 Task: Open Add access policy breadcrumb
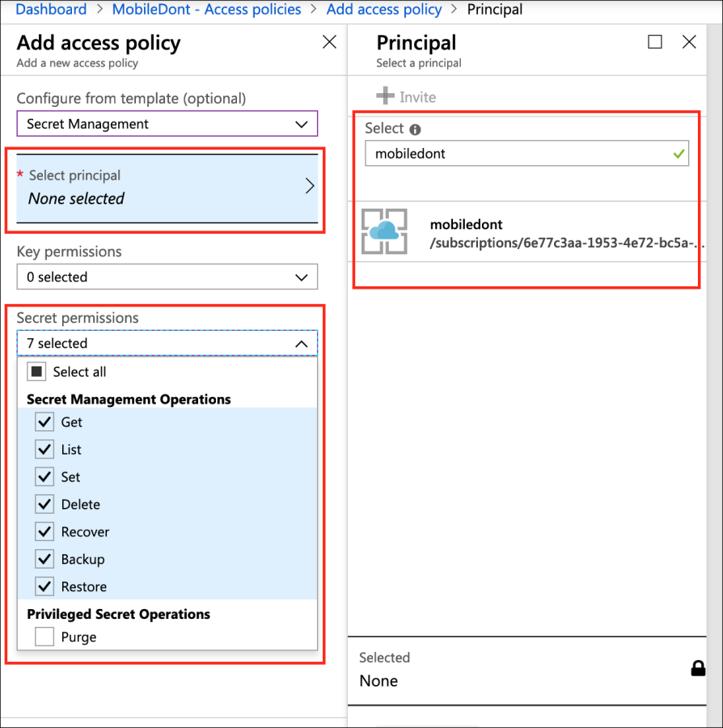click(x=384, y=9)
